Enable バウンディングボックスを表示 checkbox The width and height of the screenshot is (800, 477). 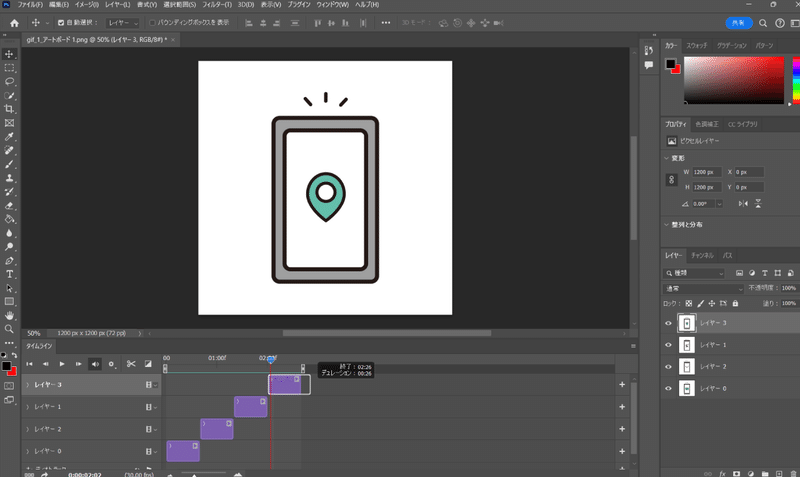[x=152, y=23]
